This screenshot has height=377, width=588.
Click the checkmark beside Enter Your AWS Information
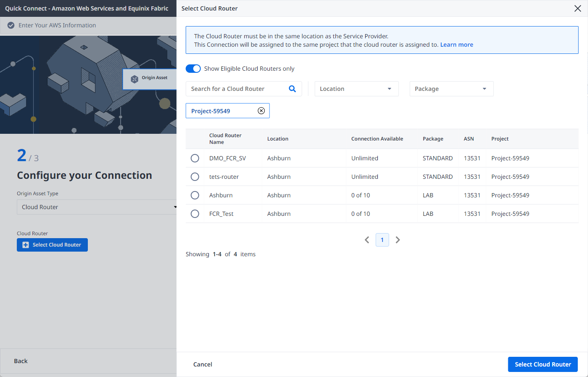pyautogui.click(x=11, y=25)
